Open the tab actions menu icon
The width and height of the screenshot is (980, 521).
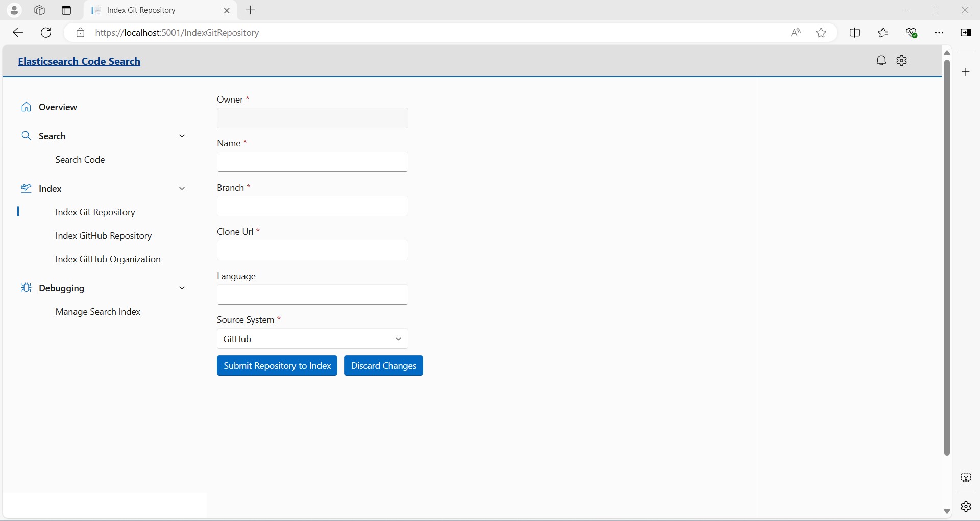coord(66,10)
